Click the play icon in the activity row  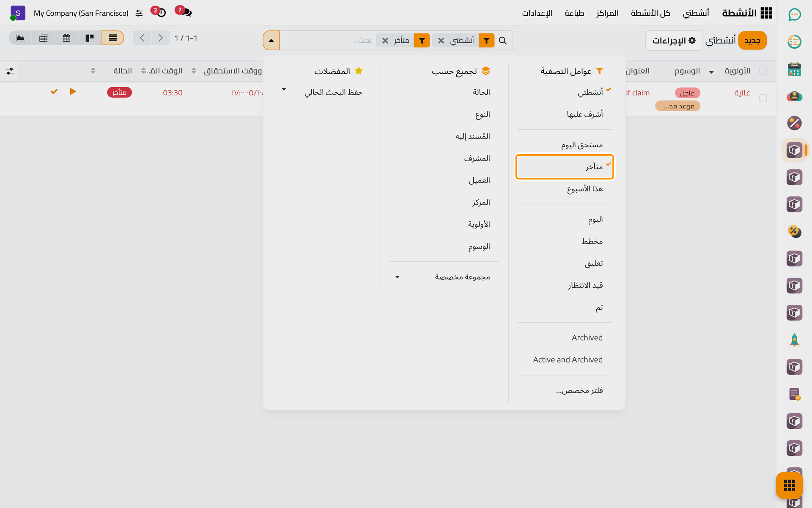pos(73,91)
